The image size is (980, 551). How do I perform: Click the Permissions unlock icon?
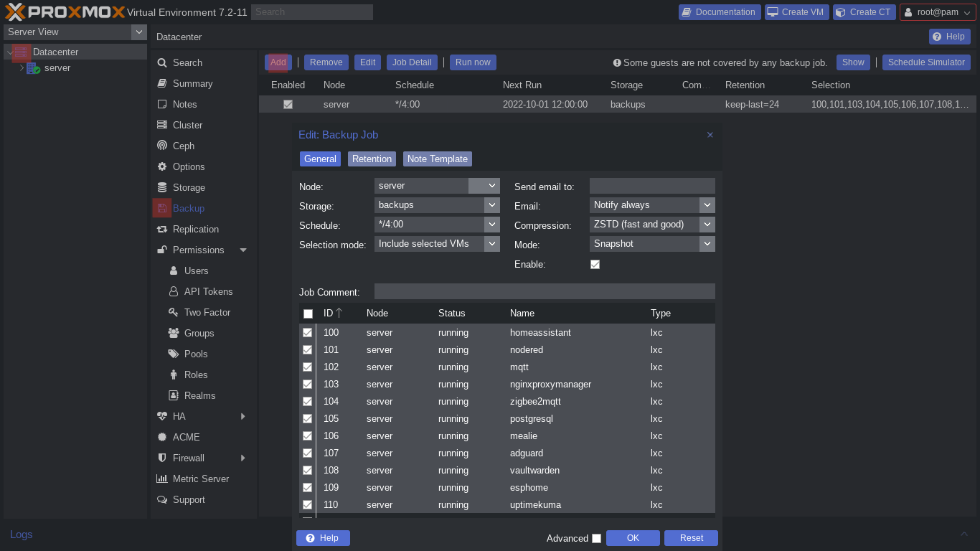(162, 250)
